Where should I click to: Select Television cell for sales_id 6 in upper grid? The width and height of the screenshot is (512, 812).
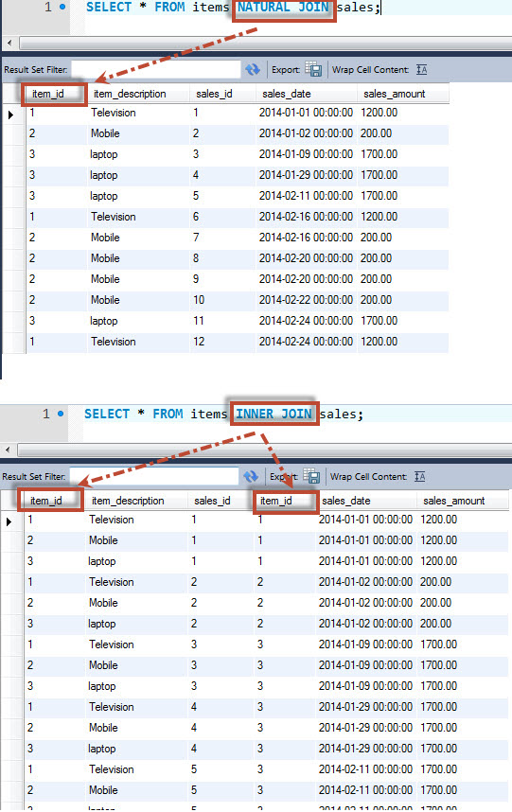[x=114, y=217]
